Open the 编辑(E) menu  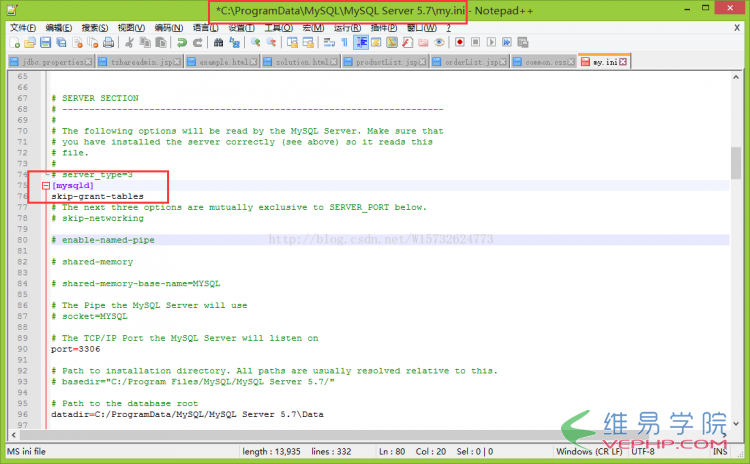59,28
